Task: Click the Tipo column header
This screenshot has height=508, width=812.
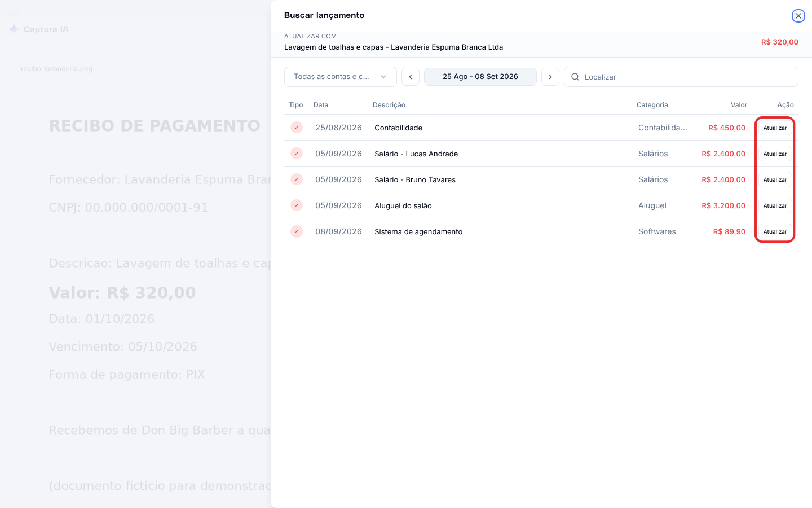Action: coord(296,105)
